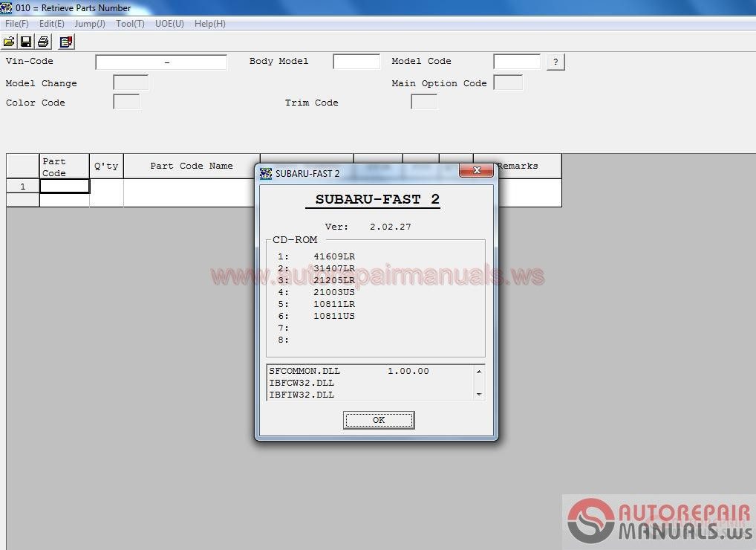
Task: Select CD-ROM entry 41609LR
Action: (334, 256)
